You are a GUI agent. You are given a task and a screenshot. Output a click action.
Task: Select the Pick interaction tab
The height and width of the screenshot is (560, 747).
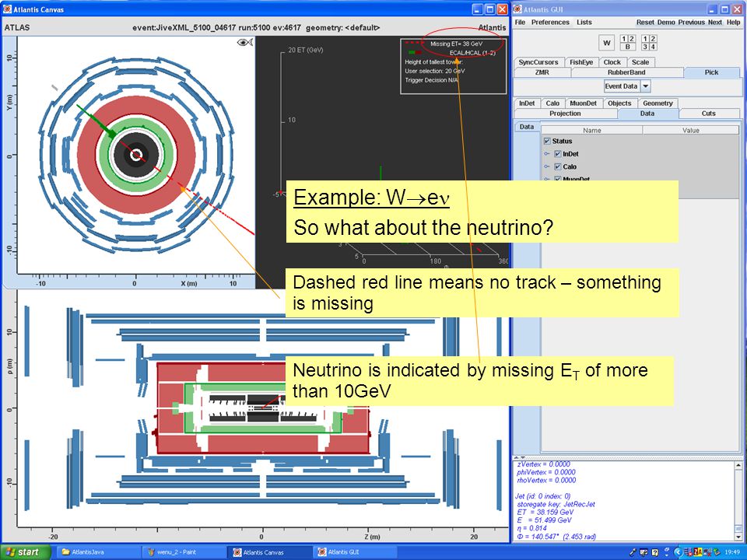coord(711,72)
